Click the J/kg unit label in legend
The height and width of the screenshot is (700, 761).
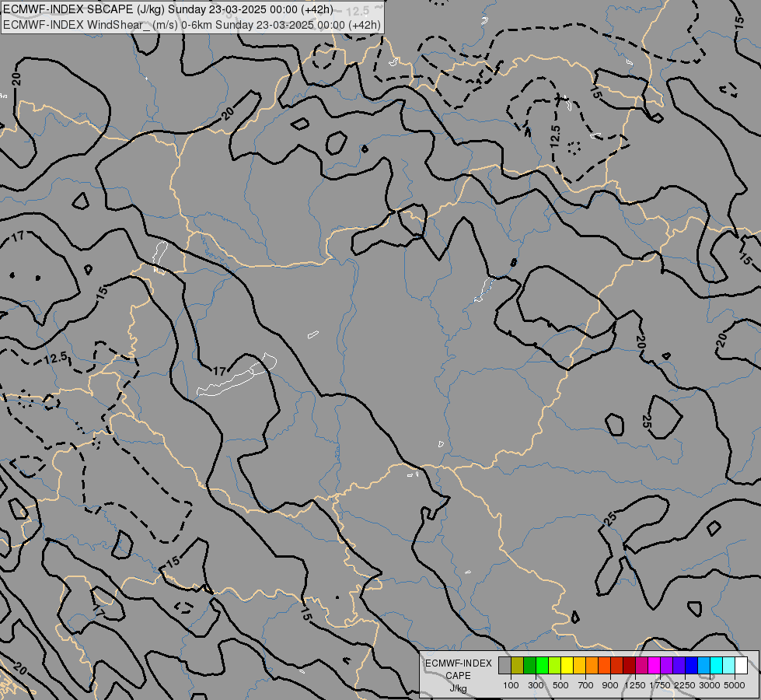458,688
